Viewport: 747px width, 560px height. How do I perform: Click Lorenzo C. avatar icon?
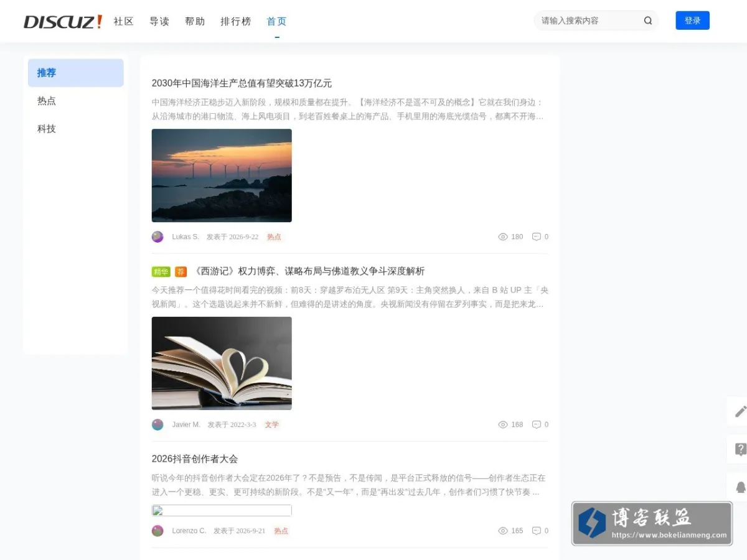point(157,531)
